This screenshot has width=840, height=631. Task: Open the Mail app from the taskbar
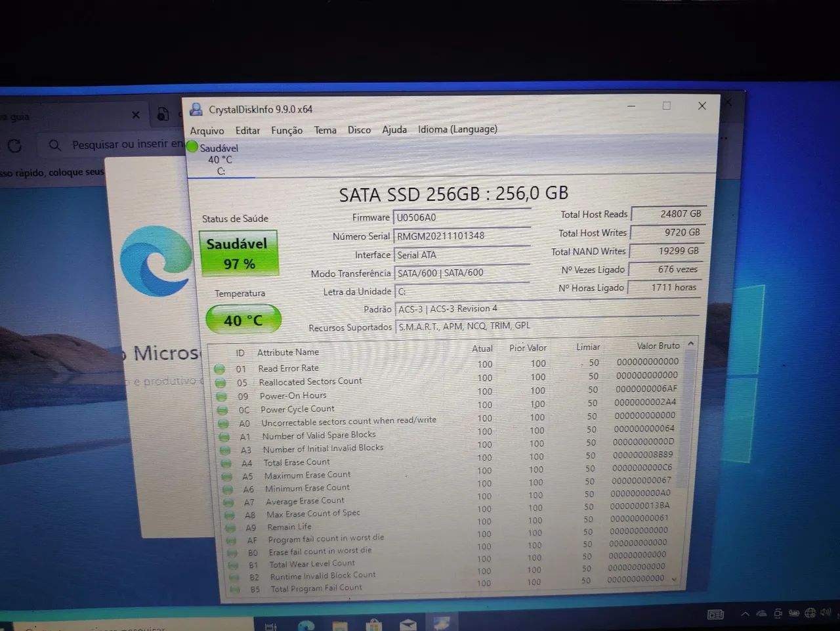pos(408,625)
